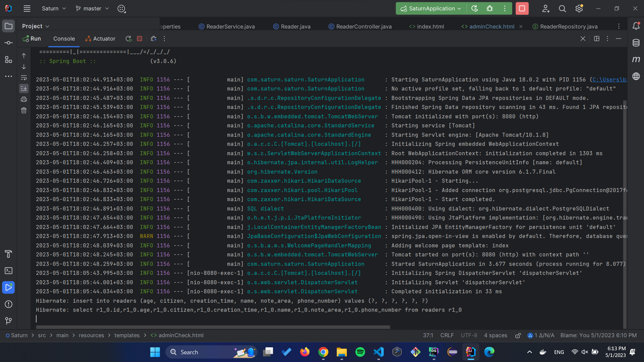Image resolution: width=644 pixels, height=362 pixels.
Task: Open the ReaderController.java editor tab
Action: (363, 26)
